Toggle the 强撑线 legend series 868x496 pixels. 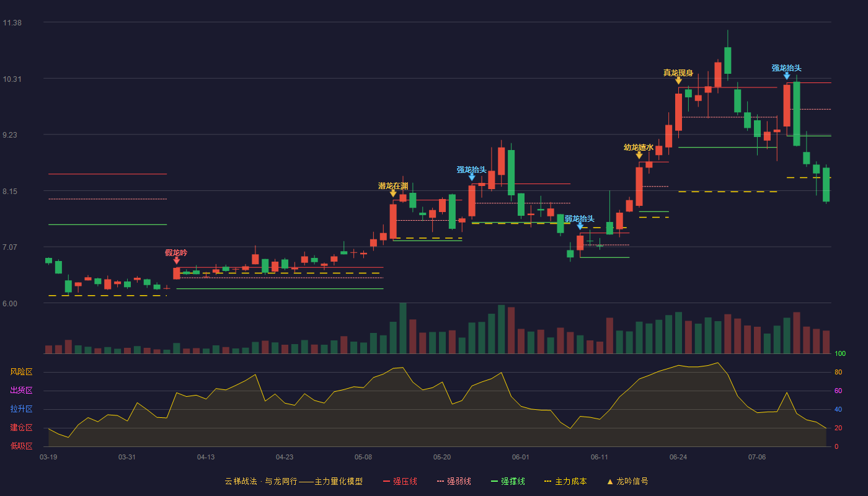click(x=508, y=481)
